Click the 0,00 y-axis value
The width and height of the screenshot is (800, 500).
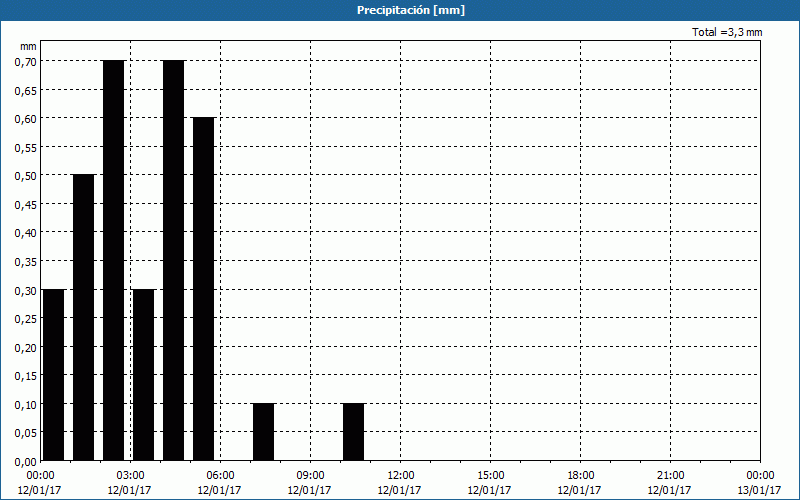tap(26, 461)
